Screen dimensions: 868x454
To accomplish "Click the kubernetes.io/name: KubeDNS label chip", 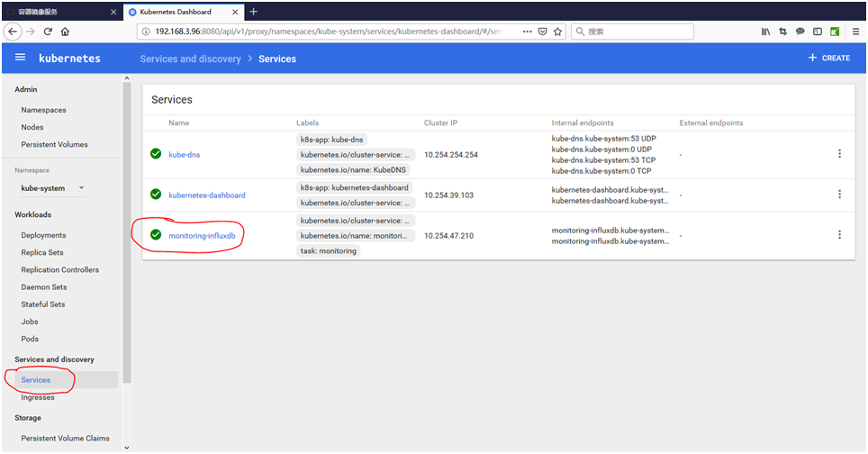I will click(353, 170).
